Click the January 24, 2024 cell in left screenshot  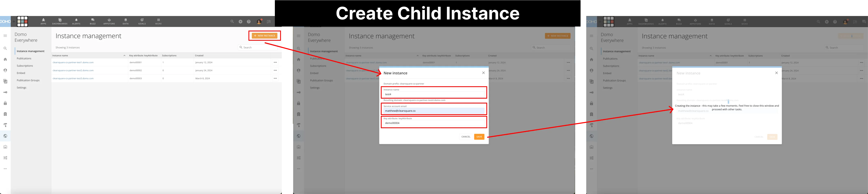(204, 70)
